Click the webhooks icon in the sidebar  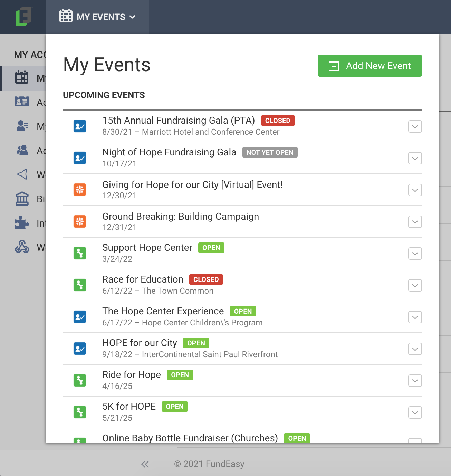22,247
